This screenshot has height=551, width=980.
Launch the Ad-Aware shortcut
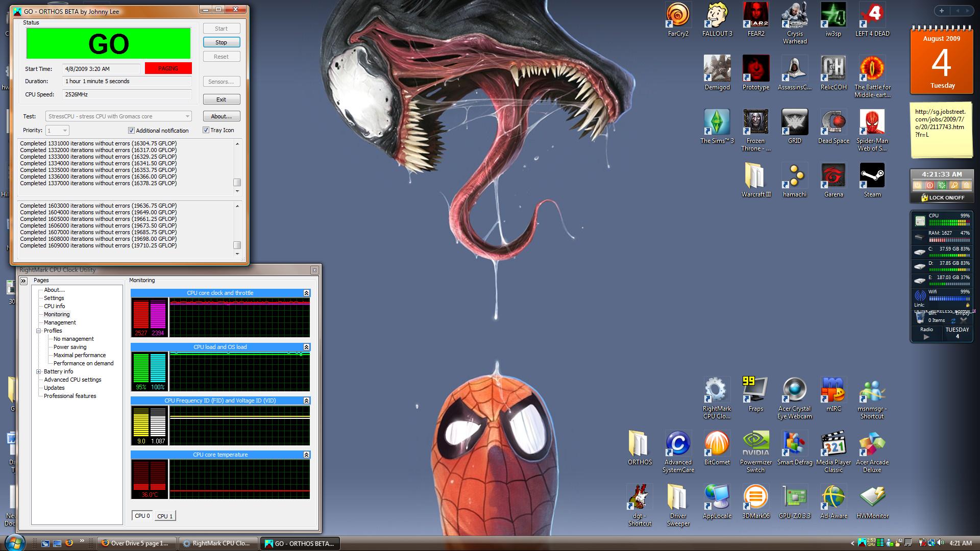834,502
